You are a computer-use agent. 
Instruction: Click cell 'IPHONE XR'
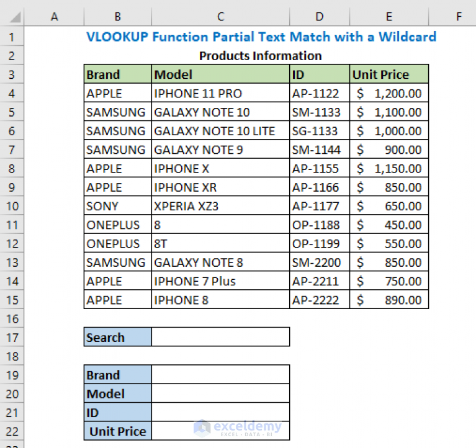coord(221,187)
